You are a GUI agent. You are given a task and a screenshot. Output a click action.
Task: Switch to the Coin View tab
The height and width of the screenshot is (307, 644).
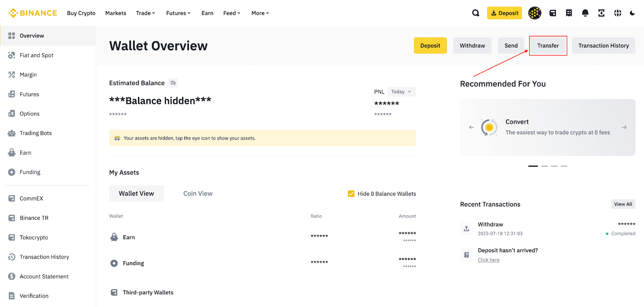coord(198,194)
